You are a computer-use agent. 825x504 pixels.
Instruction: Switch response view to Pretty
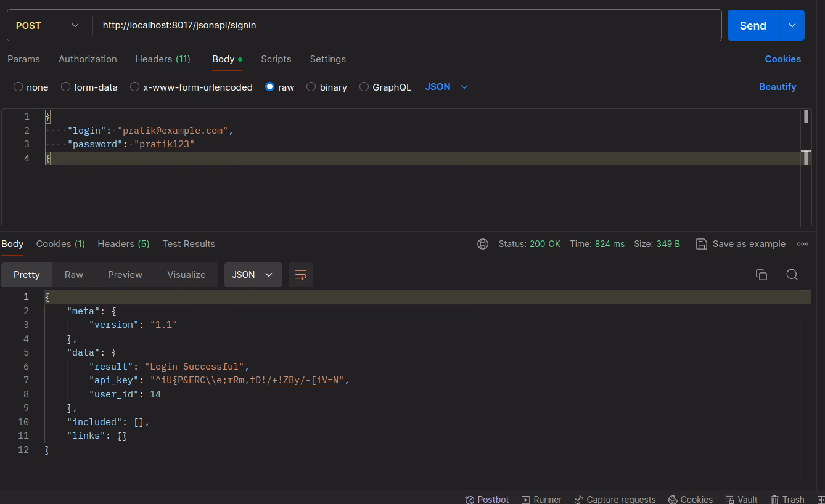click(27, 275)
